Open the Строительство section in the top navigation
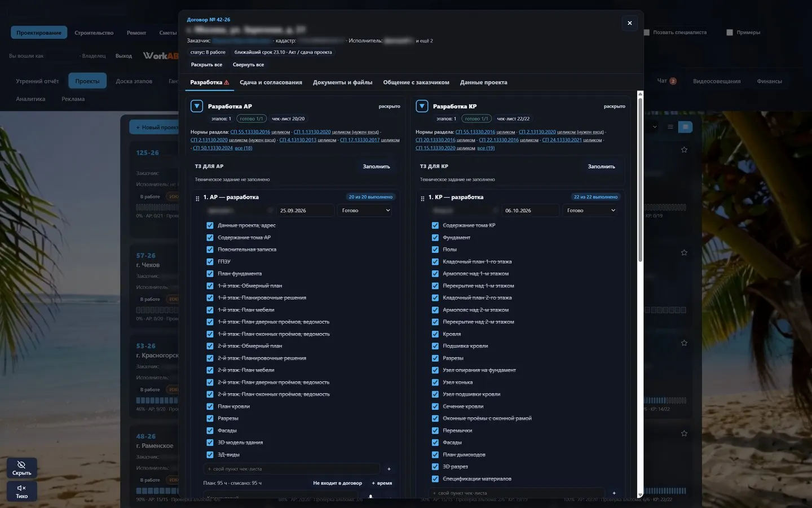 tap(94, 33)
